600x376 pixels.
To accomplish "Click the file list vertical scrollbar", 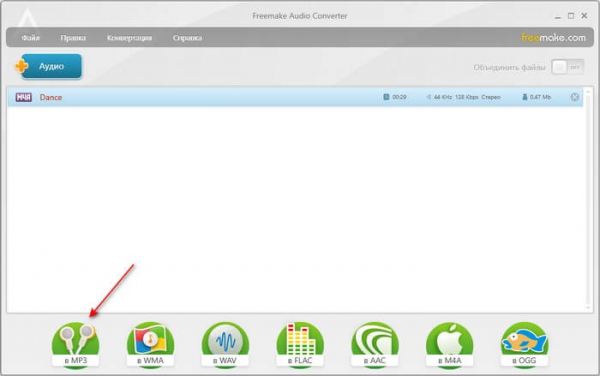I will point(588,199).
